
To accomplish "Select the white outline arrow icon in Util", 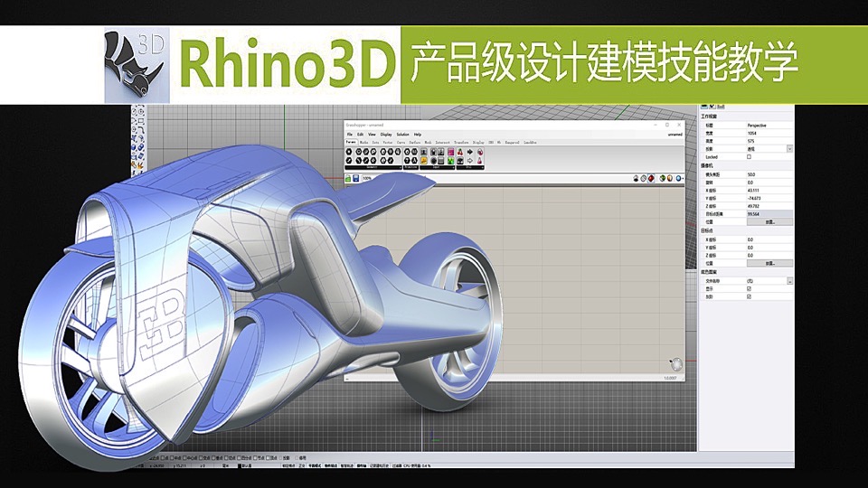I will [469, 161].
